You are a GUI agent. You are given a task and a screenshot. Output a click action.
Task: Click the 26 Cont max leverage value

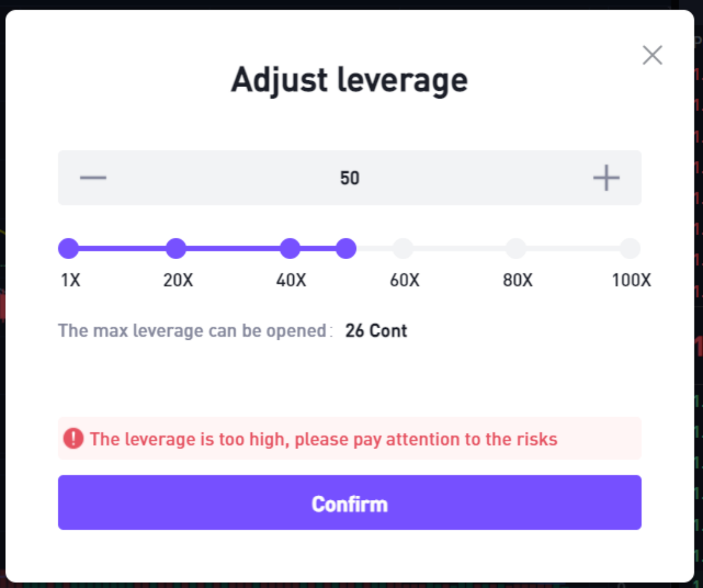[376, 330]
